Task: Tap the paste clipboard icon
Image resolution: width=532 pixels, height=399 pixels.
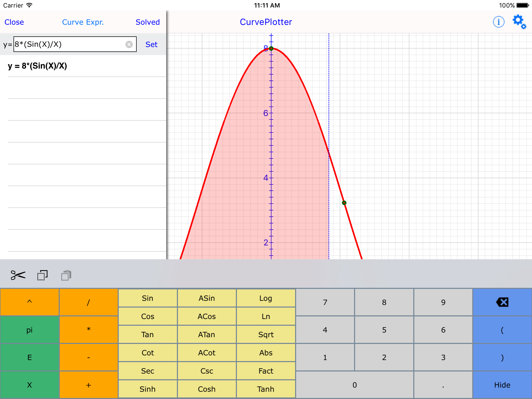Action: pyautogui.click(x=66, y=275)
